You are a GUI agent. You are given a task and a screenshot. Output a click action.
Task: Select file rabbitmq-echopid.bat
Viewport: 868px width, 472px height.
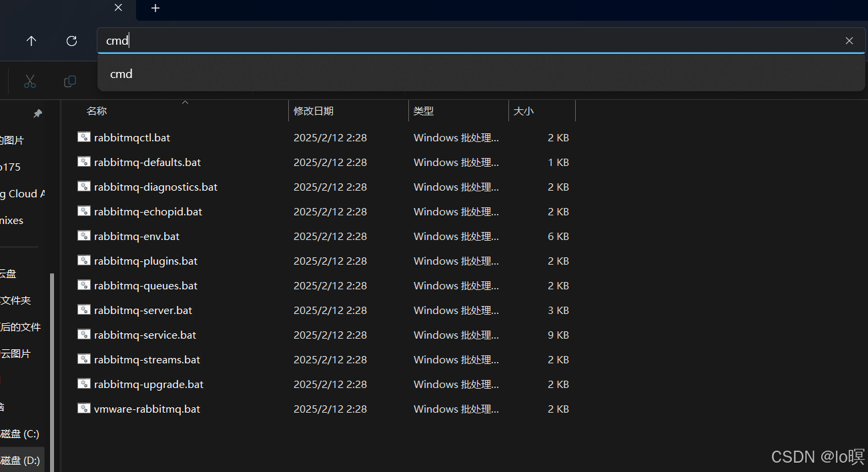pyautogui.click(x=148, y=211)
